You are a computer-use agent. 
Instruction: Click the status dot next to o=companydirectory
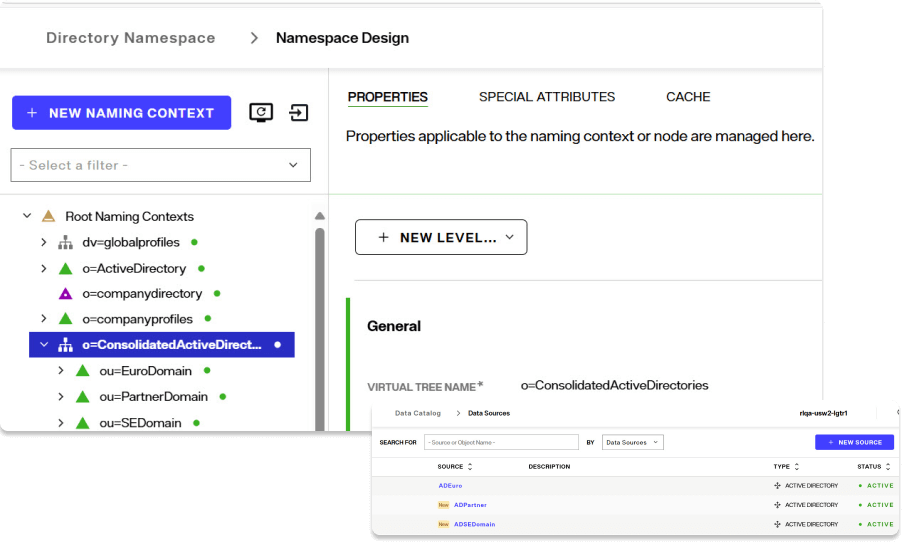click(x=217, y=293)
